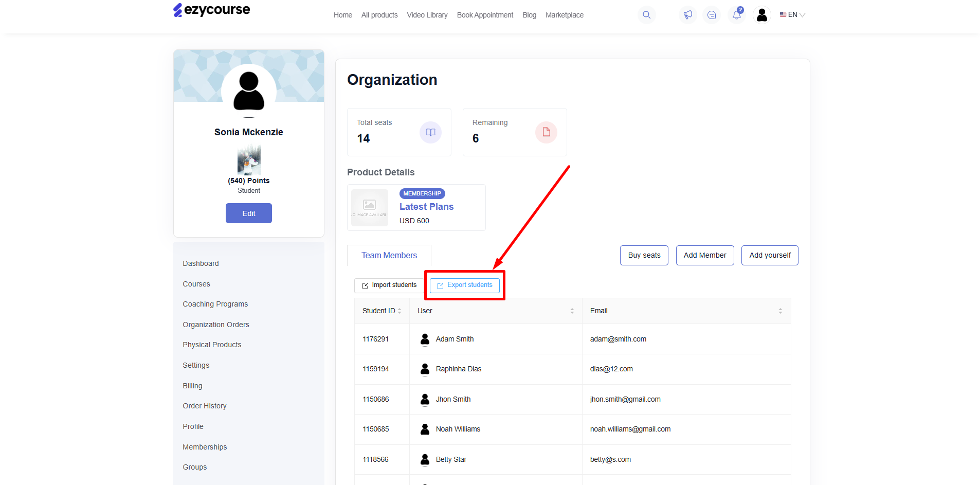
Task: Click the Latest Plans placeholder thumbnail
Action: [370, 208]
